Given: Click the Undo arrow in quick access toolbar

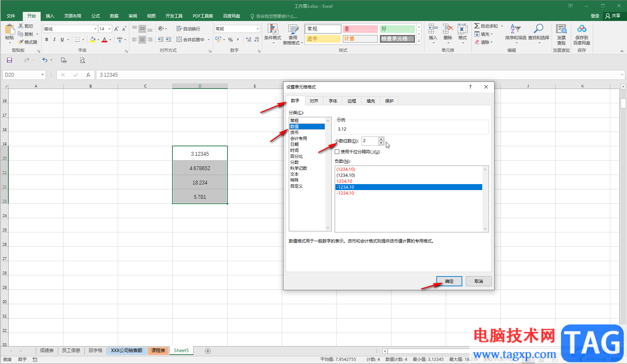Looking at the screenshot, I should point(45,60).
